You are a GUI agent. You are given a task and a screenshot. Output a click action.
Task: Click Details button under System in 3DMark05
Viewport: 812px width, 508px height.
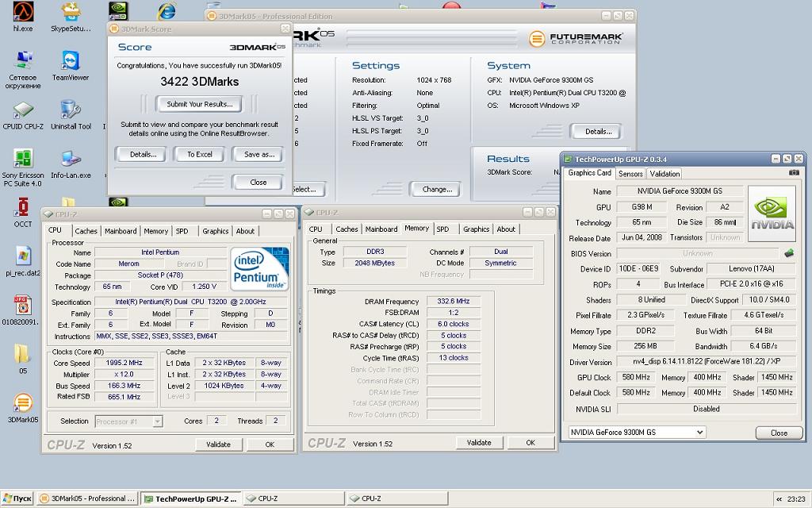tap(598, 131)
